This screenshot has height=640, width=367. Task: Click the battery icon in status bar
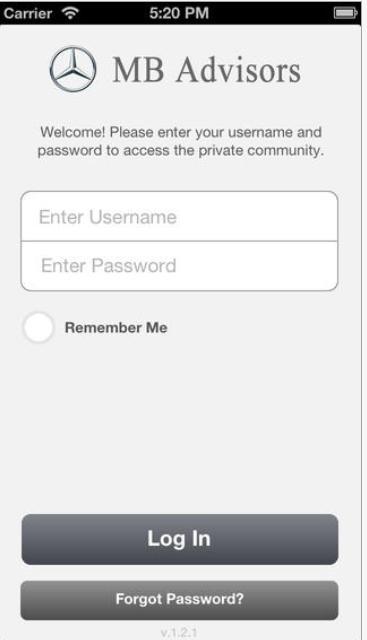coord(346,13)
